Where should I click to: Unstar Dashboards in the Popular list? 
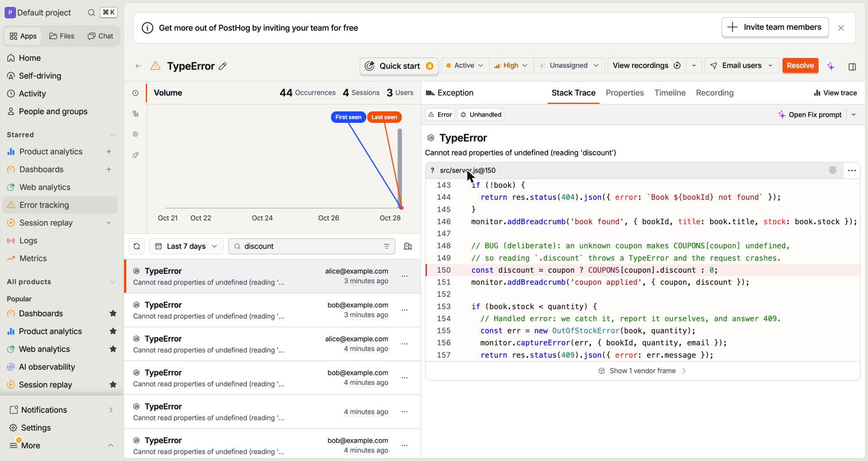113,313
